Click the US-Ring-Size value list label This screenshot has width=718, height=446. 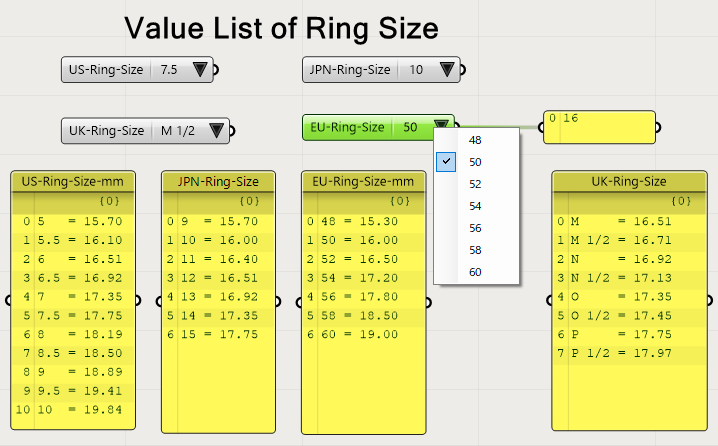click(106, 70)
